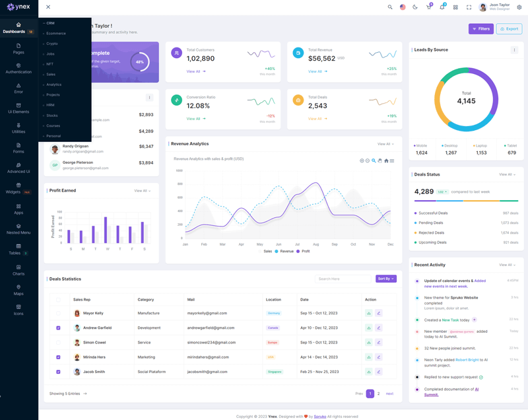Open the settings gear in header
528x420 pixels.
(519, 7)
